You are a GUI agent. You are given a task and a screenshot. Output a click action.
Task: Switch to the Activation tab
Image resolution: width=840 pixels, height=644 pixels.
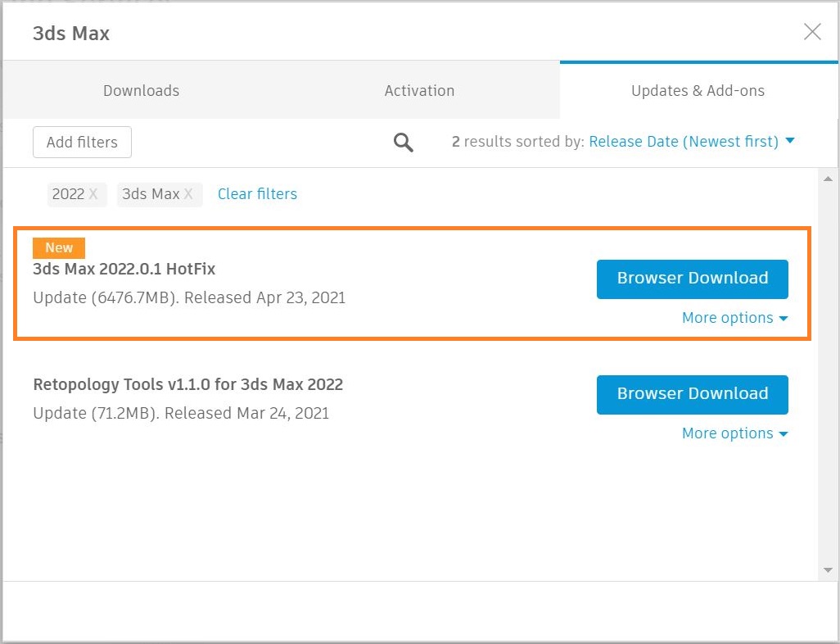[x=419, y=90]
